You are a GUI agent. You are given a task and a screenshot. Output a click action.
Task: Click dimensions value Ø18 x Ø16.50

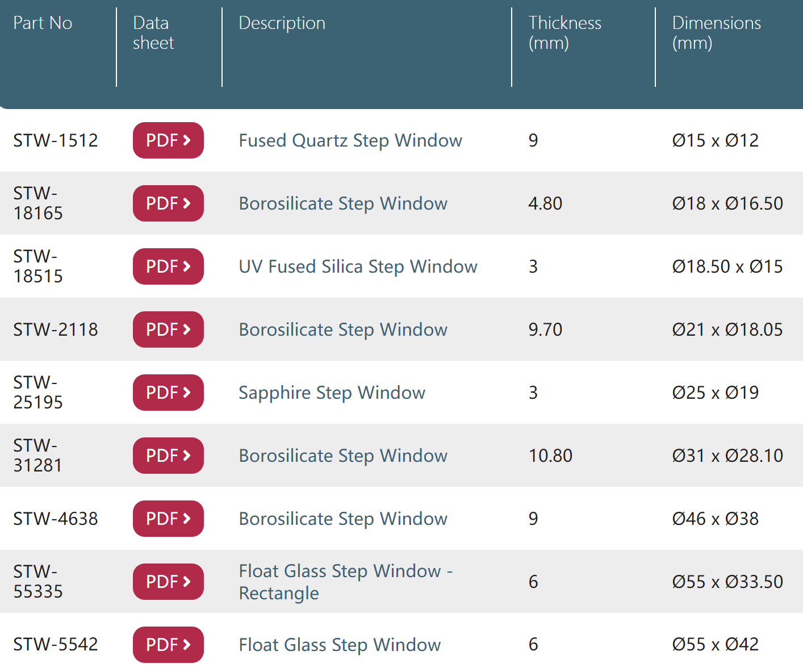tap(727, 203)
